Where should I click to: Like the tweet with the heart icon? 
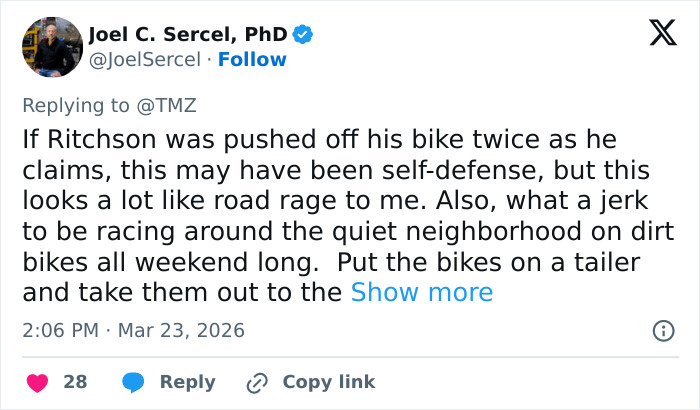(x=38, y=382)
